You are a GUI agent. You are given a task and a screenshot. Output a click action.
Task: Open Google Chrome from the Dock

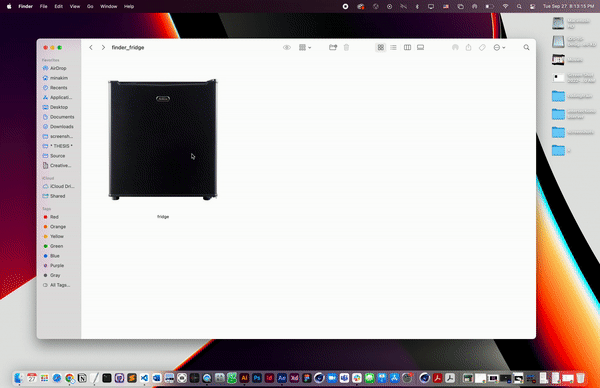click(69, 378)
